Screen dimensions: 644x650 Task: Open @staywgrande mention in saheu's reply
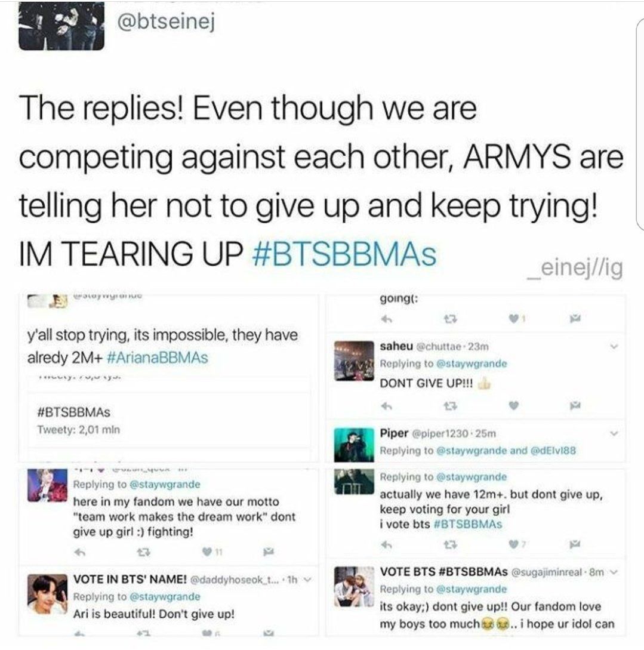point(472,363)
